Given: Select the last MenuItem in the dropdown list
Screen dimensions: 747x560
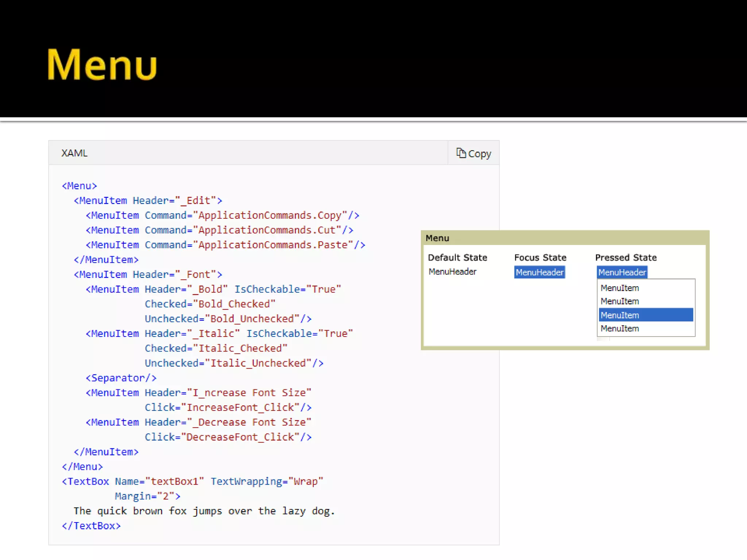Looking at the screenshot, I should (x=620, y=328).
